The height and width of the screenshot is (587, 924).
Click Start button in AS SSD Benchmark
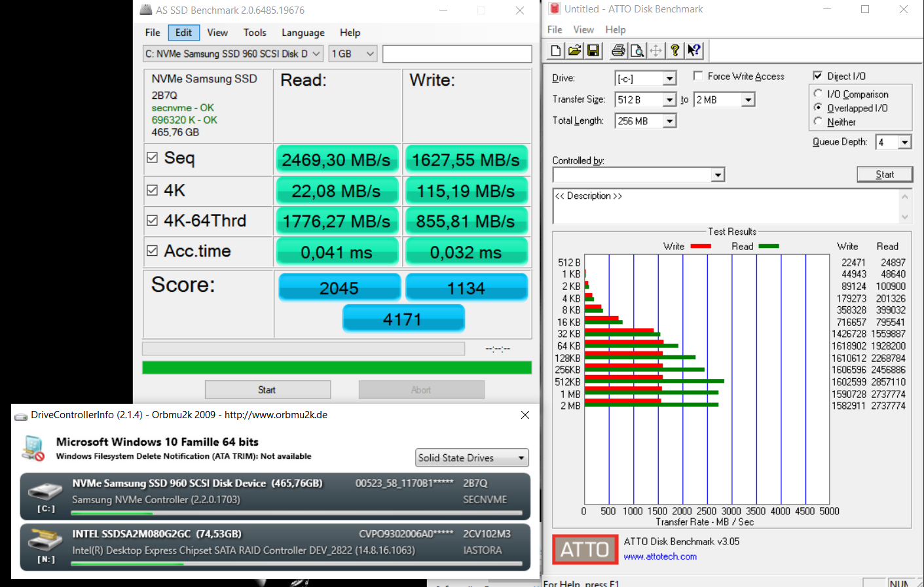click(x=267, y=390)
